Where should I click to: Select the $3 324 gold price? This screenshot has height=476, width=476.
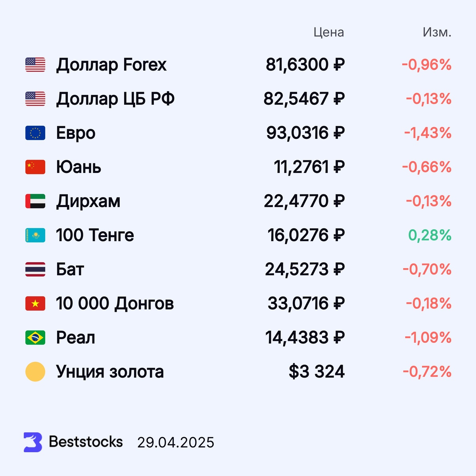(317, 372)
